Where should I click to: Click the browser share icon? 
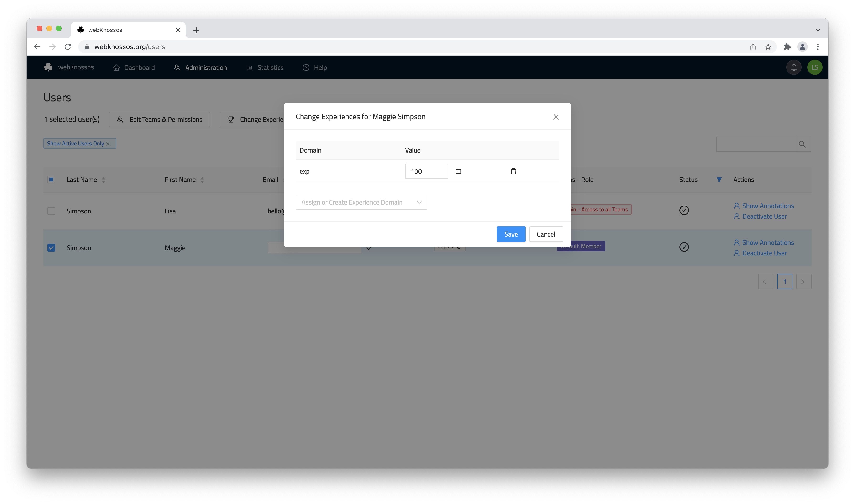pos(753,47)
